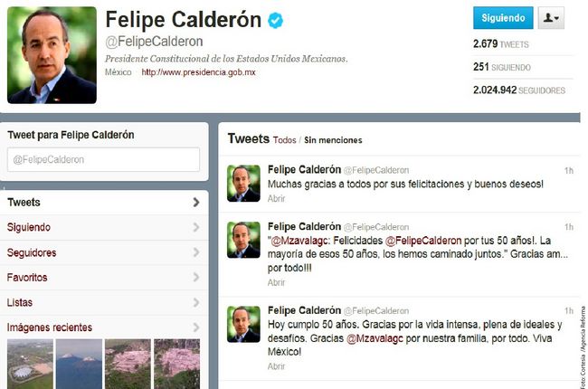This screenshot has height=389, width=588.
Task: Click the avatar on the 'Hoy cumplo 50 años' tweet
Action: (x=243, y=324)
